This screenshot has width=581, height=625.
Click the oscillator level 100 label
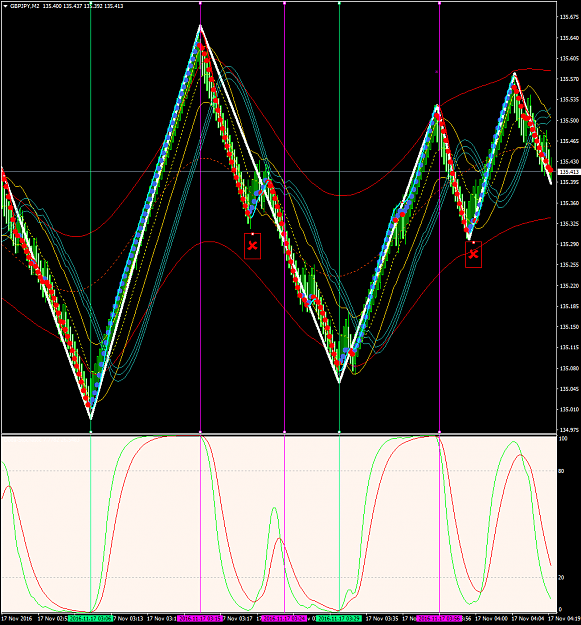[563, 438]
